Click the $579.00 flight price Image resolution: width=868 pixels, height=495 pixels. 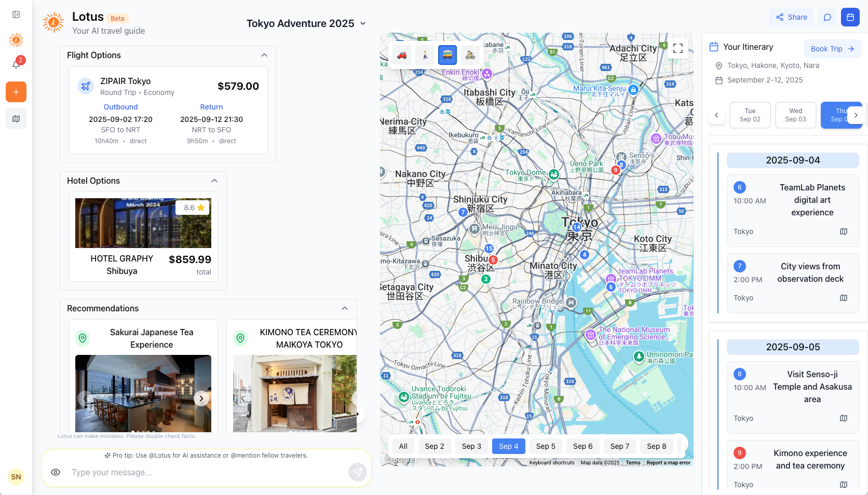[238, 86]
